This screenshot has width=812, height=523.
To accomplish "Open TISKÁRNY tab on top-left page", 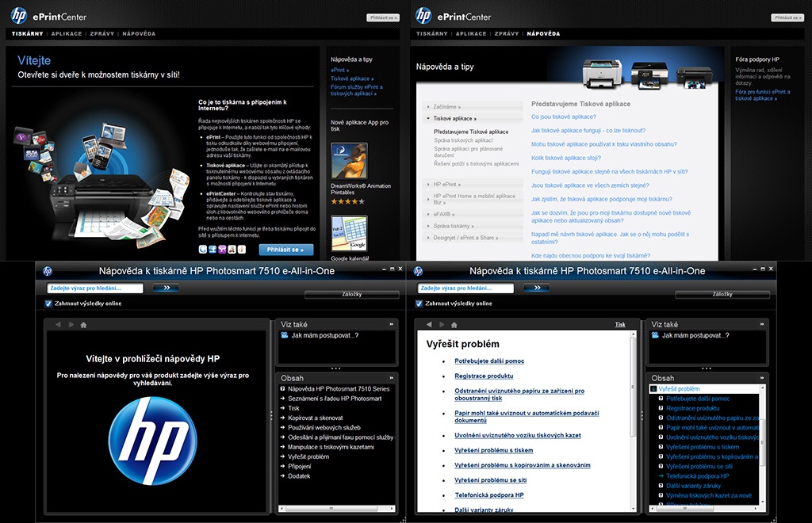I will [28, 33].
